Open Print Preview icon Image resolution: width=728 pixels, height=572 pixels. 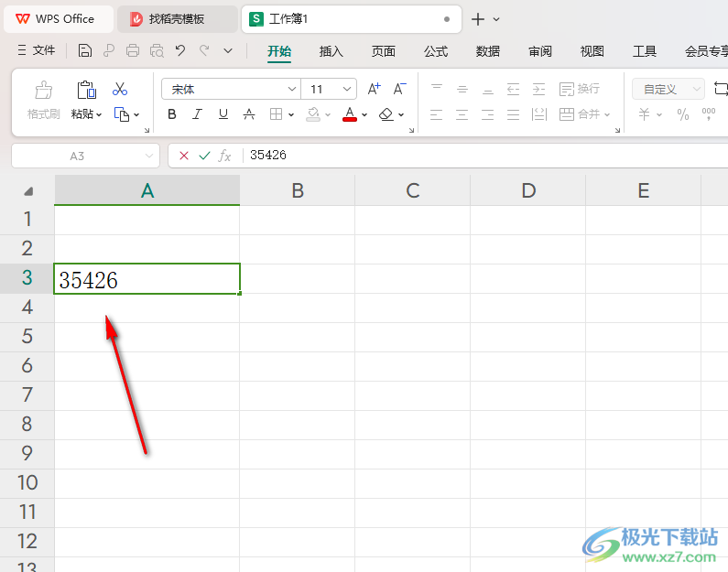(157, 50)
